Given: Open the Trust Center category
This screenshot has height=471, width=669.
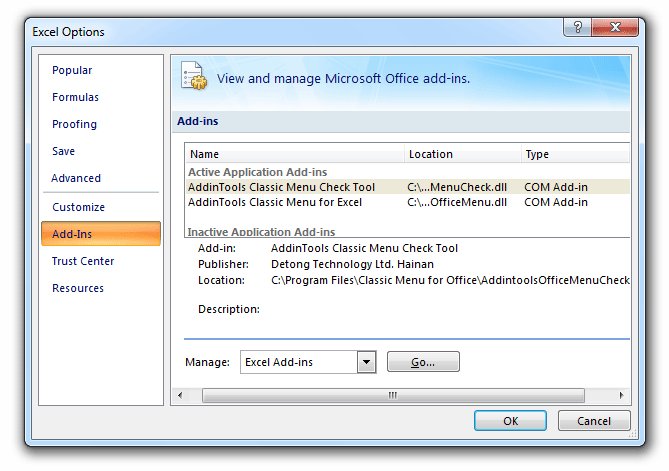Looking at the screenshot, I should click(x=83, y=261).
